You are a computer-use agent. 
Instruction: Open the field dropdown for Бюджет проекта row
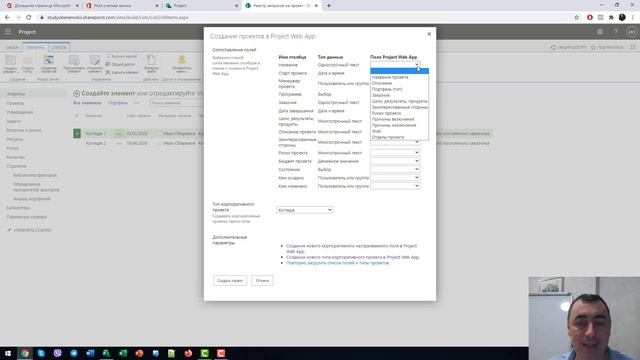(395, 161)
